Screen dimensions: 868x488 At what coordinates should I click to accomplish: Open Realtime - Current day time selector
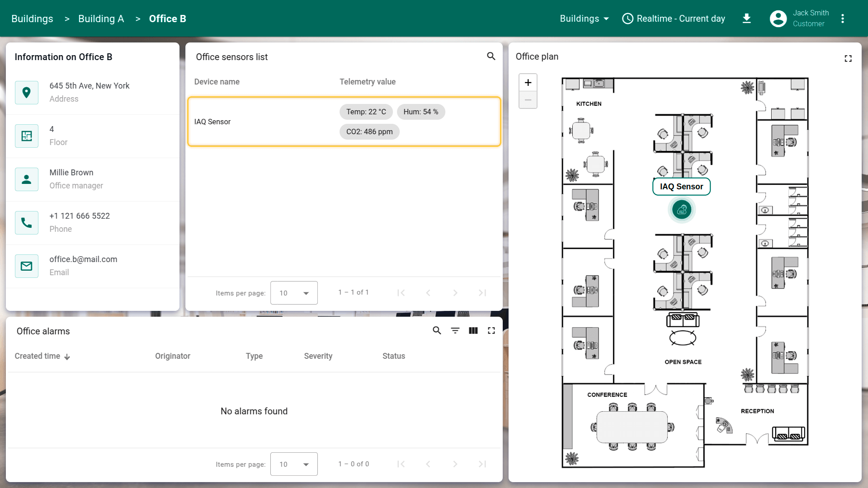[x=674, y=19]
